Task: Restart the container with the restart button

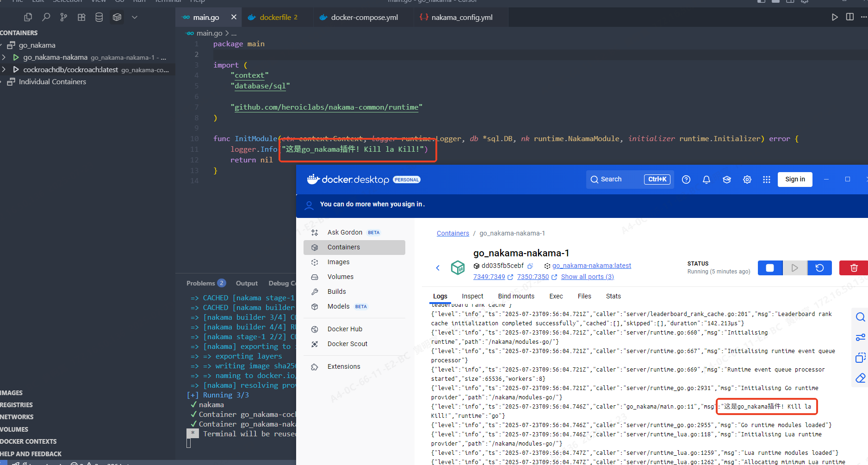Action: (x=819, y=268)
